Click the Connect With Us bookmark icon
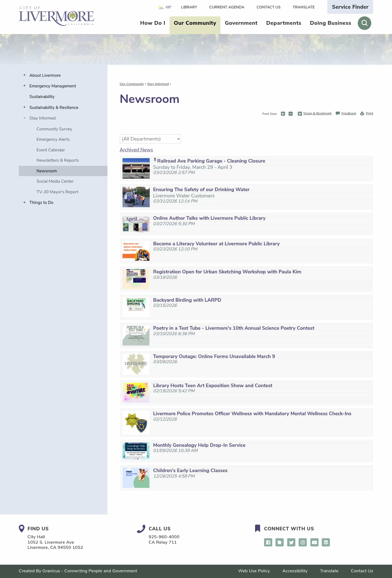Screen dimensions: 392x578 tap(258, 528)
